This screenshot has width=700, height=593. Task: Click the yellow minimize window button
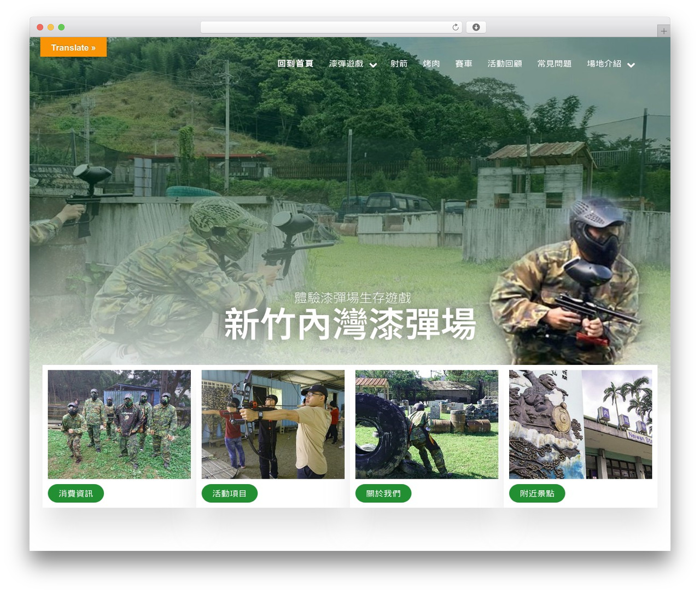tap(51, 27)
